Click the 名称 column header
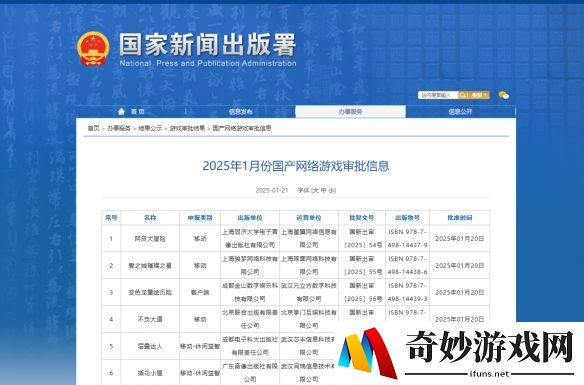584x385 pixels. tap(150, 218)
